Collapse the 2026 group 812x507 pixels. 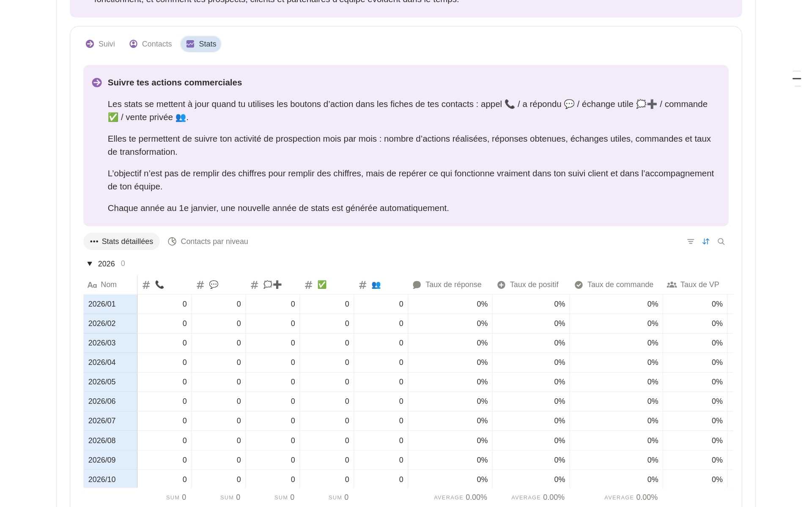click(x=90, y=264)
